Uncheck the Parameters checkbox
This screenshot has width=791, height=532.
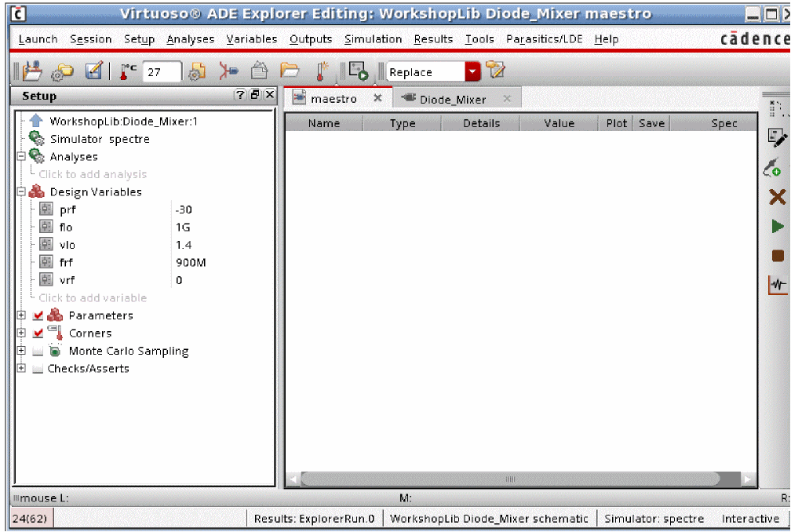click(x=38, y=315)
